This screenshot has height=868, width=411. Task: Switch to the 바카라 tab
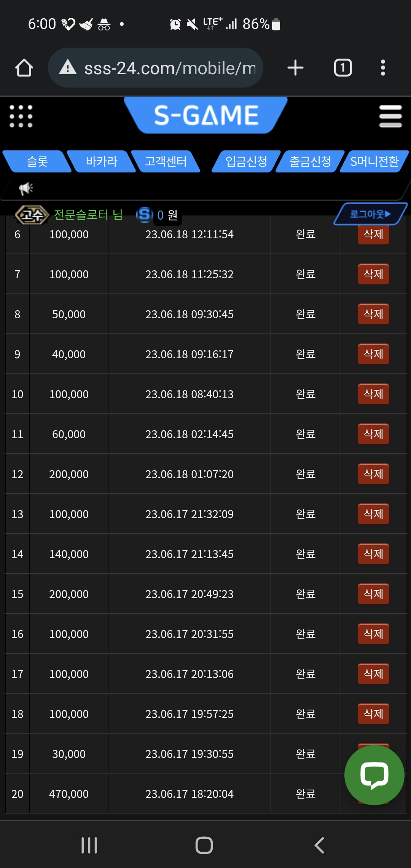click(x=102, y=161)
